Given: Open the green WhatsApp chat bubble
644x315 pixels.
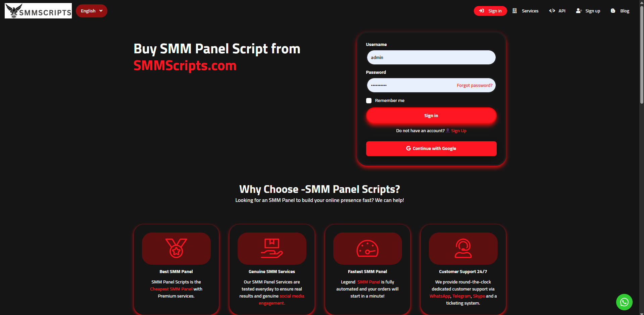Looking at the screenshot, I should 624,302.
